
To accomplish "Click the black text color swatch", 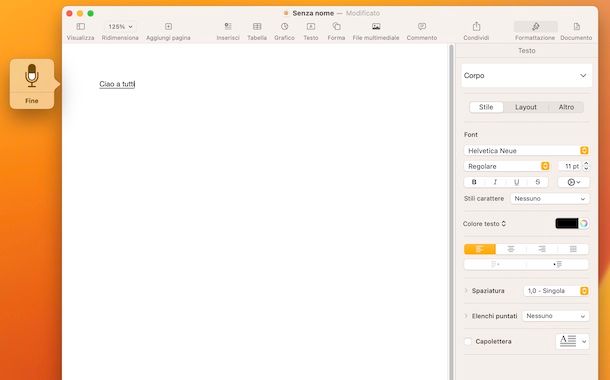I will point(567,223).
